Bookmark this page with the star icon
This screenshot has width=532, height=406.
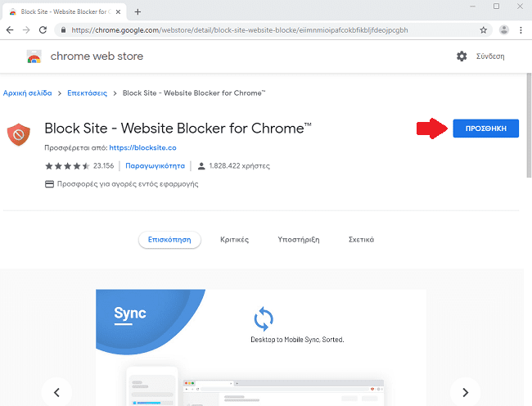coord(484,30)
